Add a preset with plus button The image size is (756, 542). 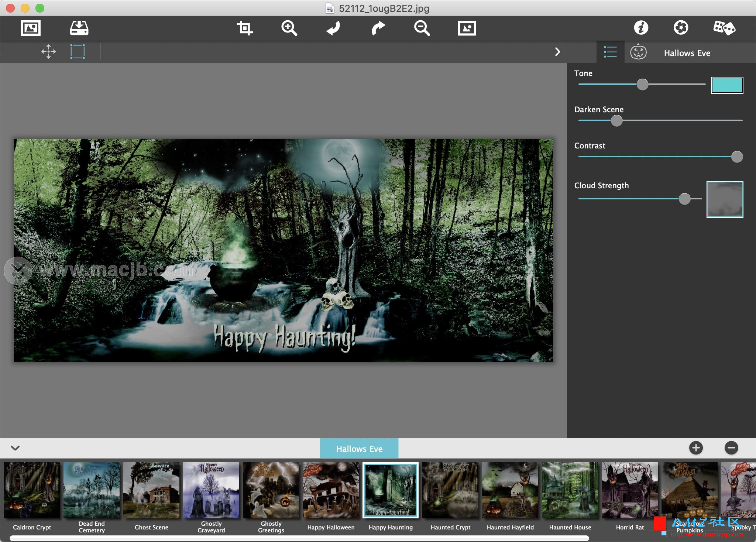[696, 448]
